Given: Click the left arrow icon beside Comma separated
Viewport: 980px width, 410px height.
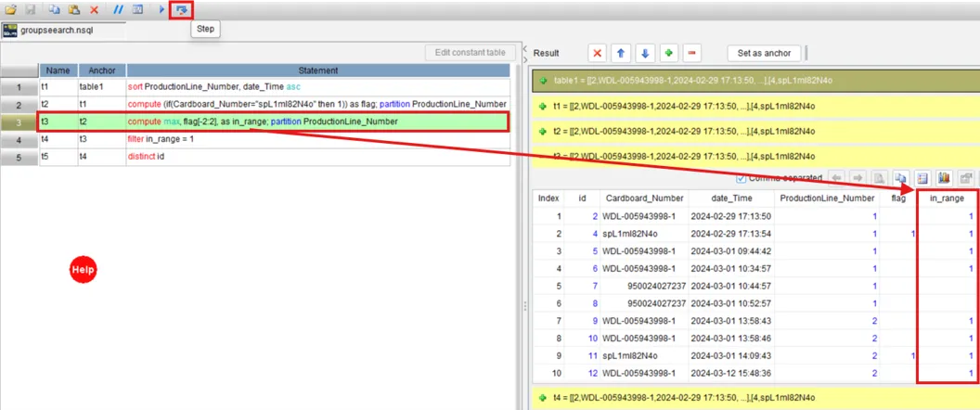Looking at the screenshot, I should [x=836, y=178].
